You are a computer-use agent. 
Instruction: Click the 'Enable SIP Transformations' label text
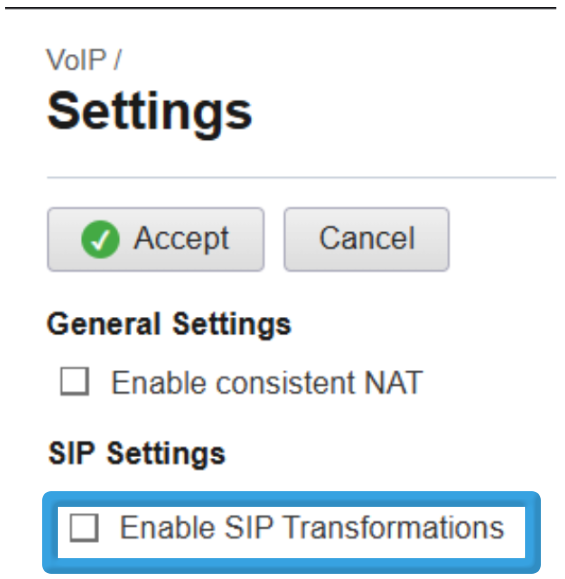coord(312,528)
